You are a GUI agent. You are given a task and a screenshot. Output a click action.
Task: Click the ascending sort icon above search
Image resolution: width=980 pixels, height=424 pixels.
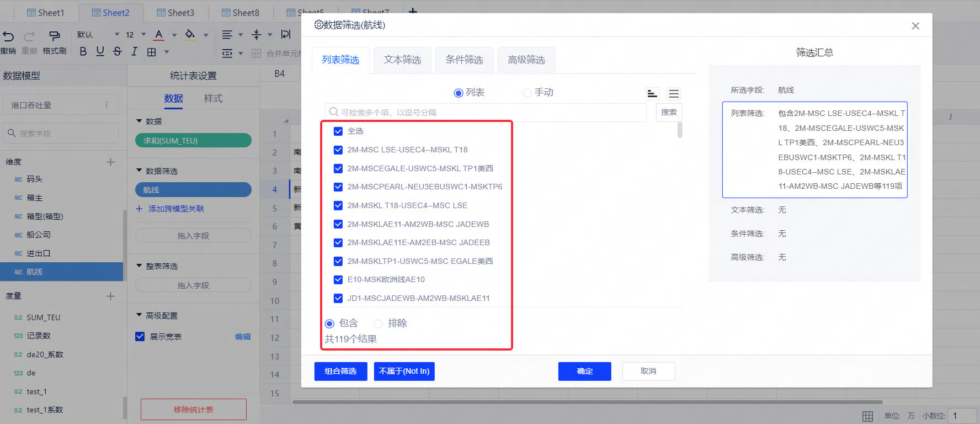tap(652, 93)
